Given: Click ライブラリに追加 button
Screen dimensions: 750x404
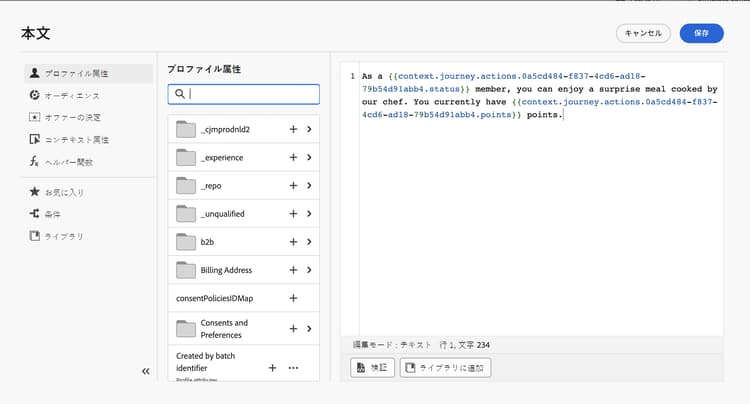Looking at the screenshot, I should point(445,367).
